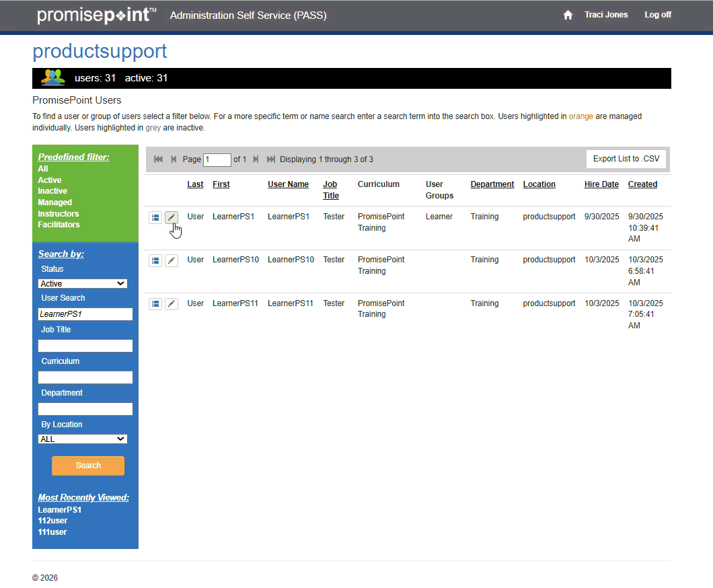The image size is (713, 588).
Task: Go to last page arrow icon
Action: [271, 159]
